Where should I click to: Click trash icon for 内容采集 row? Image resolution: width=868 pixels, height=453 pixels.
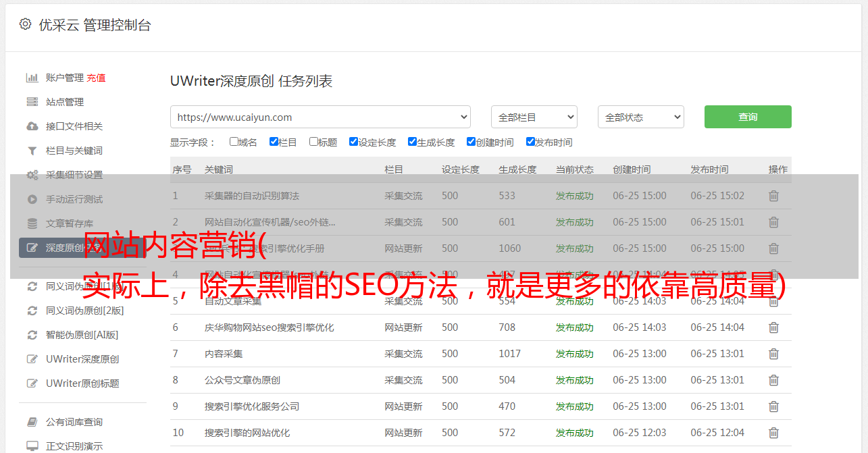click(x=773, y=354)
